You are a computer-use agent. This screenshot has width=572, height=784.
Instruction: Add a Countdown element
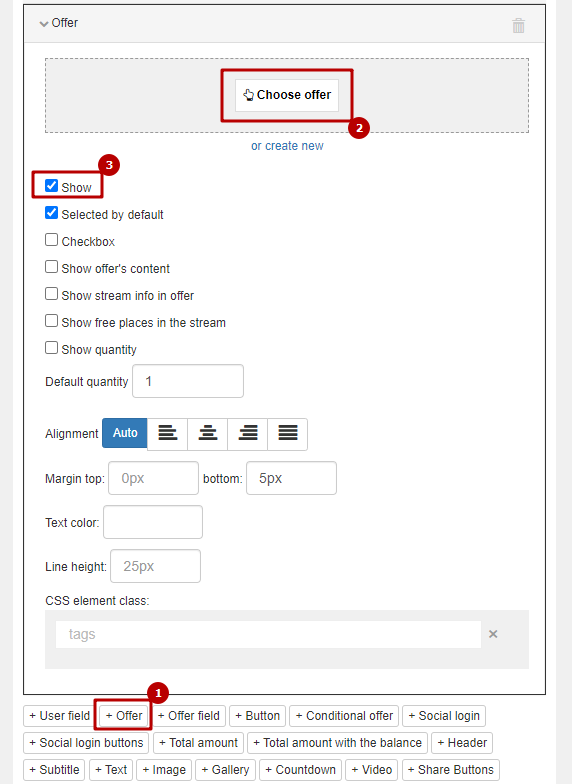[x=301, y=770]
